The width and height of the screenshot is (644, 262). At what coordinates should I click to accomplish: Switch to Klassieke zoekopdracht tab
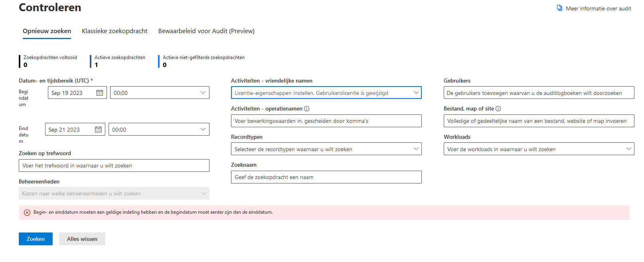[x=115, y=31]
